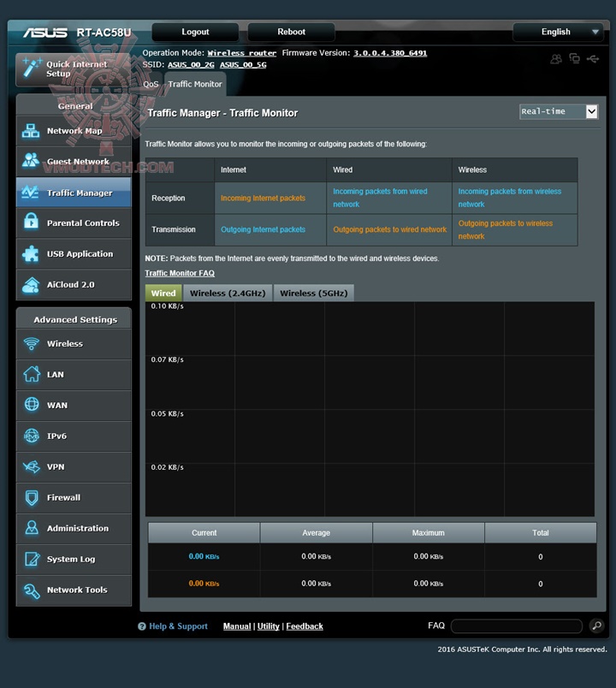The height and width of the screenshot is (688, 616).
Task: Click 'Incoming Internet packets' text
Action: click(x=263, y=198)
